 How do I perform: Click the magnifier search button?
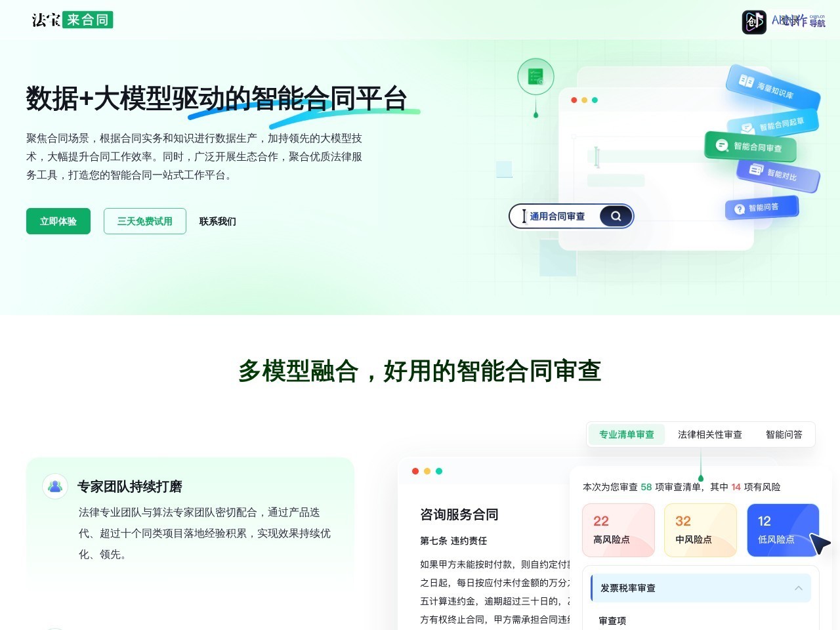coord(616,216)
